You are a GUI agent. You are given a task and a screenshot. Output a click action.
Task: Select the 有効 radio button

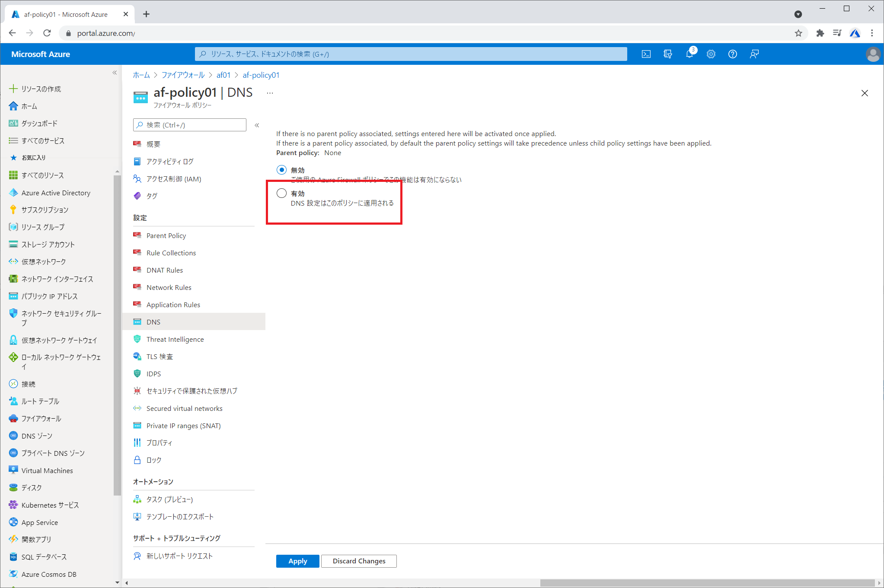(281, 193)
